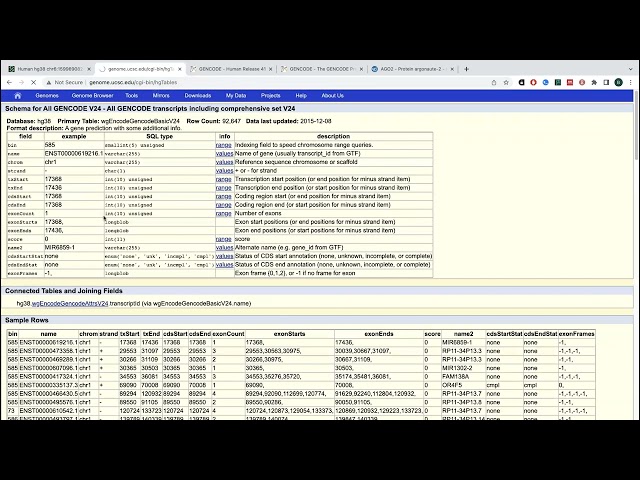Open the Mirrors menu

point(161,96)
